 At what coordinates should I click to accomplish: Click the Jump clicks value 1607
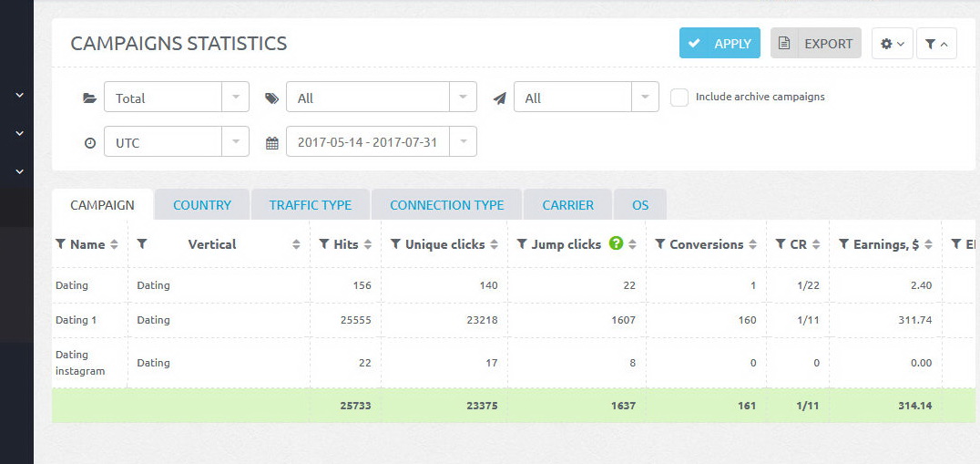point(622,320)
